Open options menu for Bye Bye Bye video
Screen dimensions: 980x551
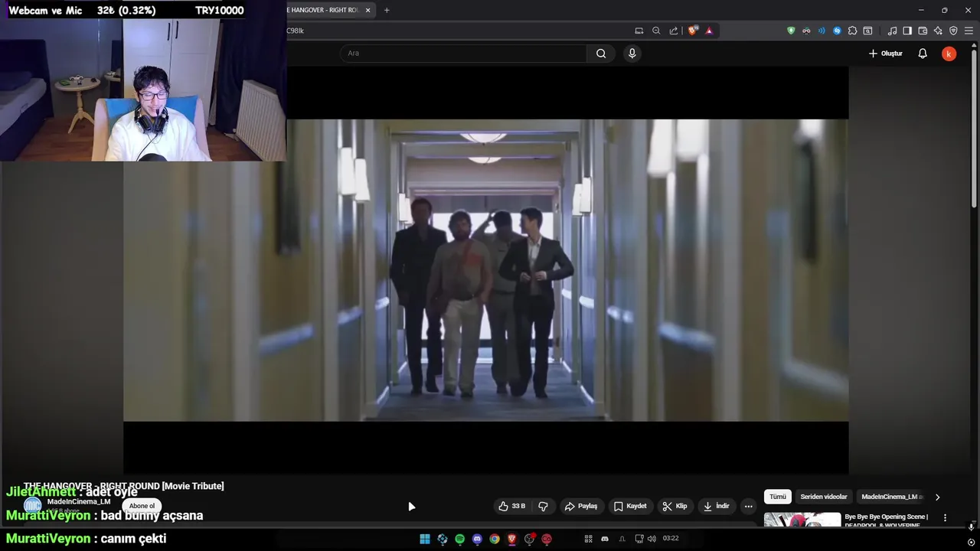pyautogui.click(x=945, y=518)
